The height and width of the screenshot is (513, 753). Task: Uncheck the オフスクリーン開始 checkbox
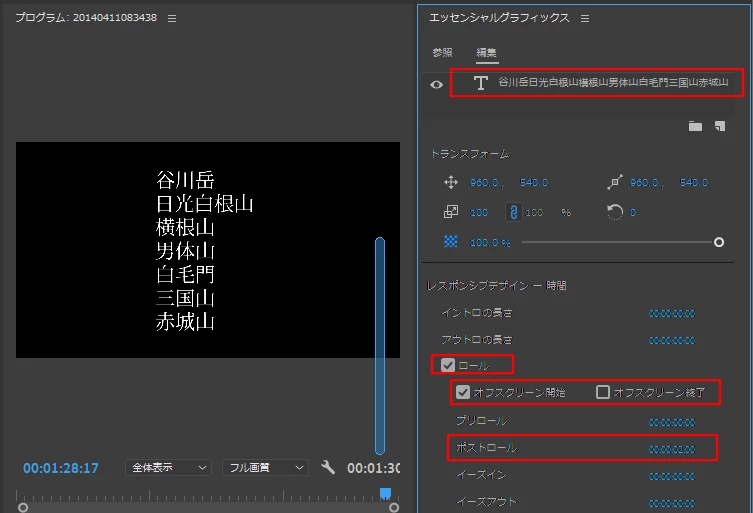pyautogui.click(x=463, y=392)
